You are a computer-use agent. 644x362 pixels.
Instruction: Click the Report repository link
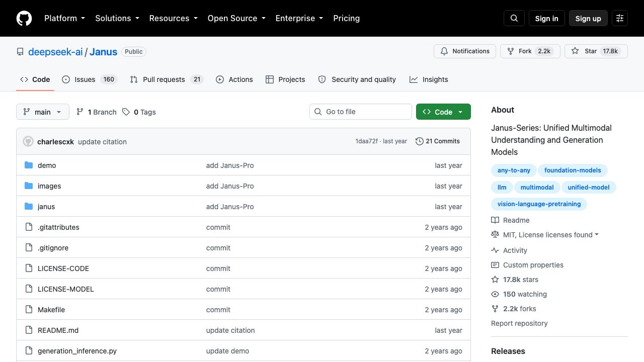point(519,323)
